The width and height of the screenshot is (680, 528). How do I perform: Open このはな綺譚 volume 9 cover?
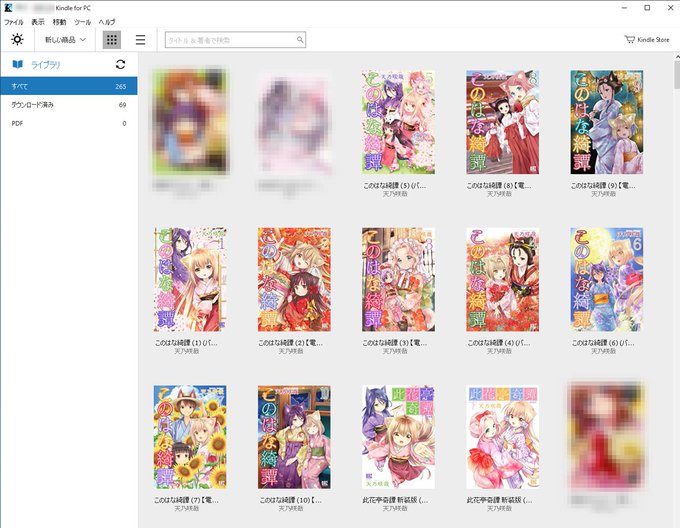click(x=607, y=122)
